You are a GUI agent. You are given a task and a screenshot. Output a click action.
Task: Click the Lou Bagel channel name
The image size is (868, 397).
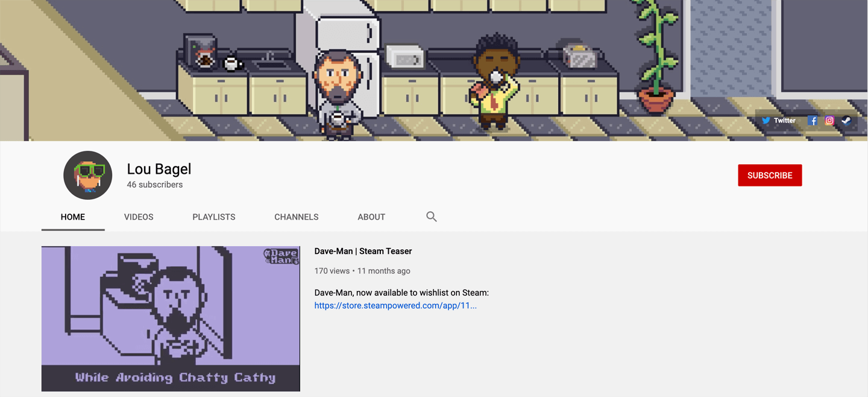(159, 169)
